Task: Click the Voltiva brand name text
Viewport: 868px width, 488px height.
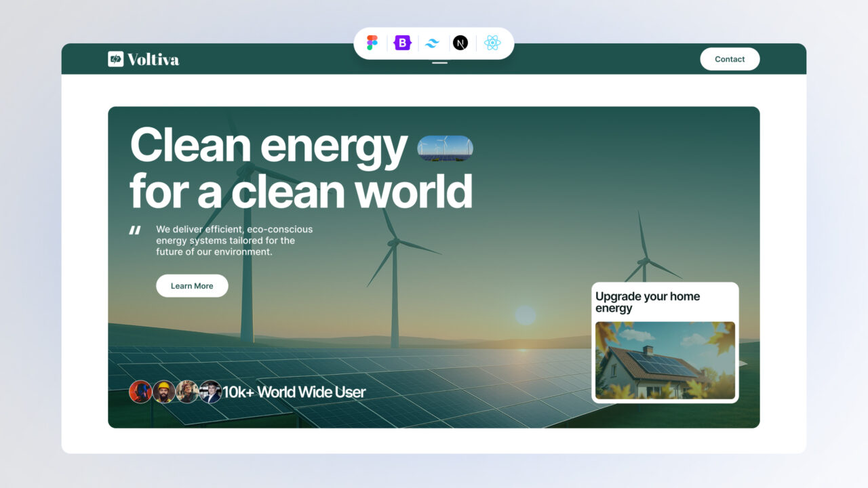Action: click(153, 60)
